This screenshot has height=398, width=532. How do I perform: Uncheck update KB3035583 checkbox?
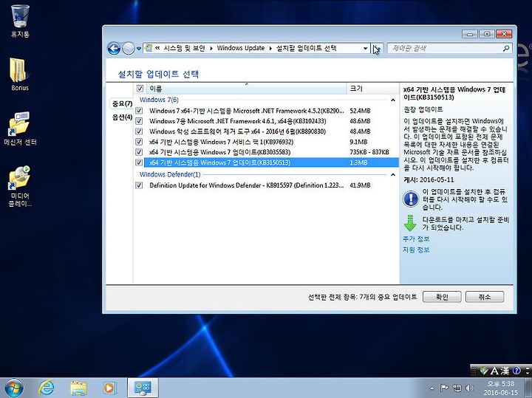[139, 152]
